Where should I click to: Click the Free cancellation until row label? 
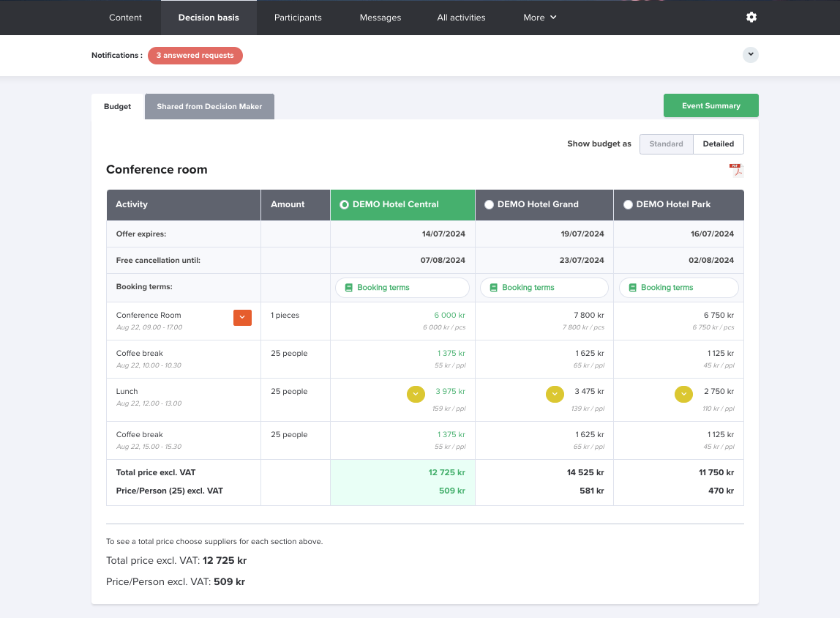click(158, 261)
